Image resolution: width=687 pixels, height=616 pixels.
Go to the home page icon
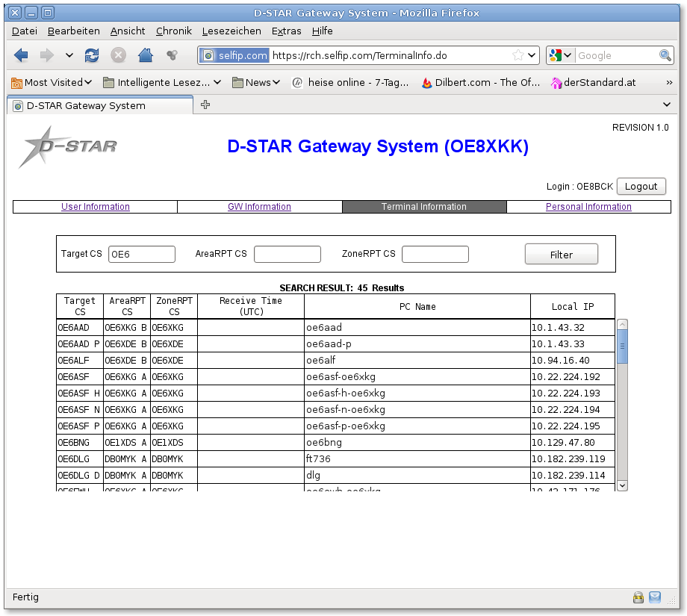(146, 55)
